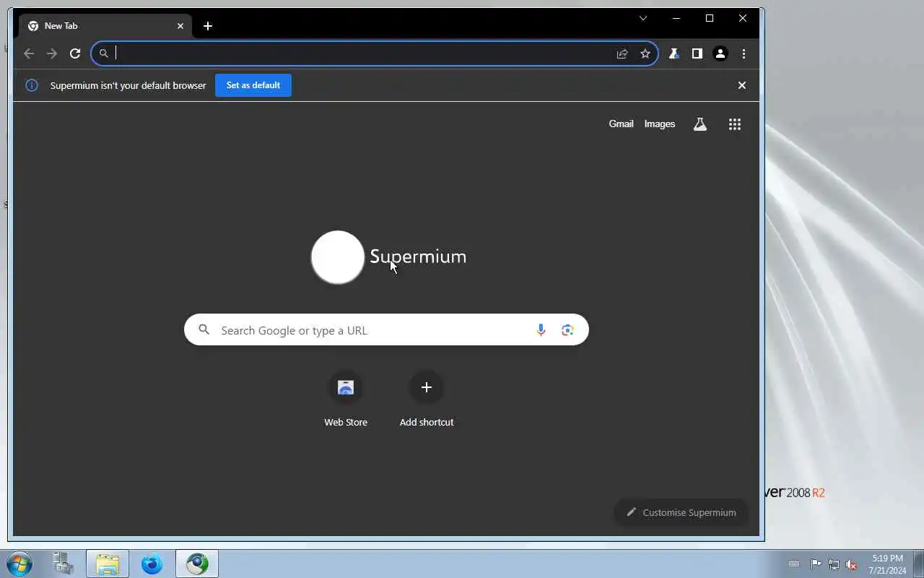Open the Images link

(x=660, y=124)
